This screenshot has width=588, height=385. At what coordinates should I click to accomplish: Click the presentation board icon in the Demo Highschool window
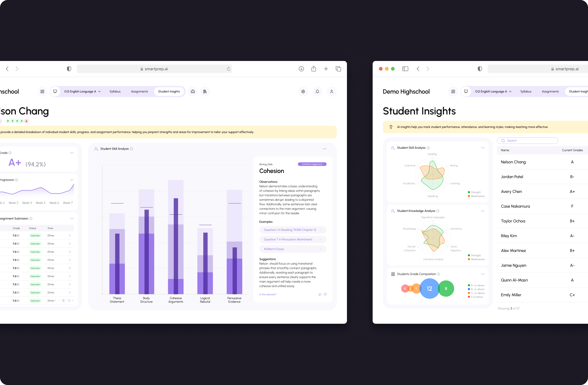coord(466,91)
